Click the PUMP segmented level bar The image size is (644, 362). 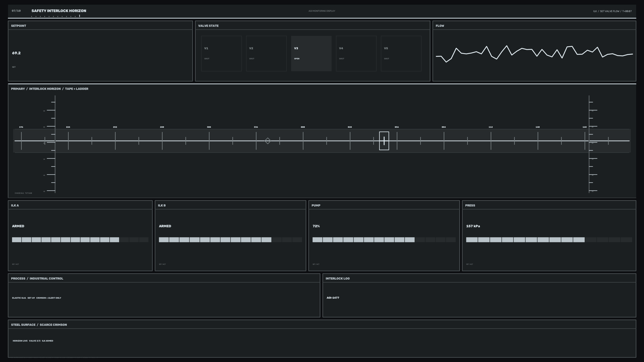tap(384, 240)
